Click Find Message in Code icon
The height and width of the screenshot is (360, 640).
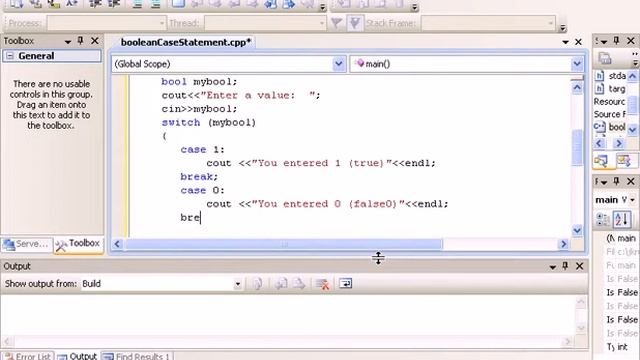tap(258, 284)
